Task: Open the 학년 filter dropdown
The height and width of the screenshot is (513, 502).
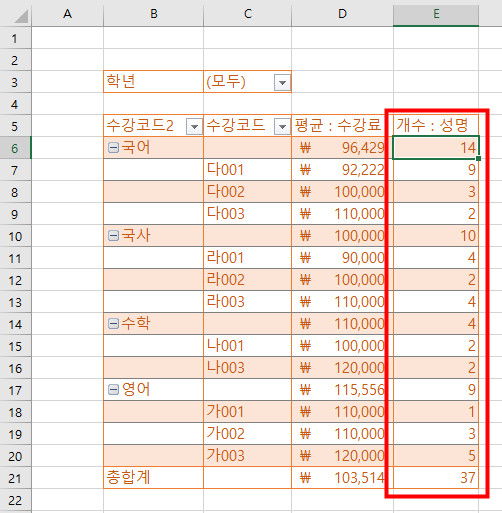Action: point(282,82)
